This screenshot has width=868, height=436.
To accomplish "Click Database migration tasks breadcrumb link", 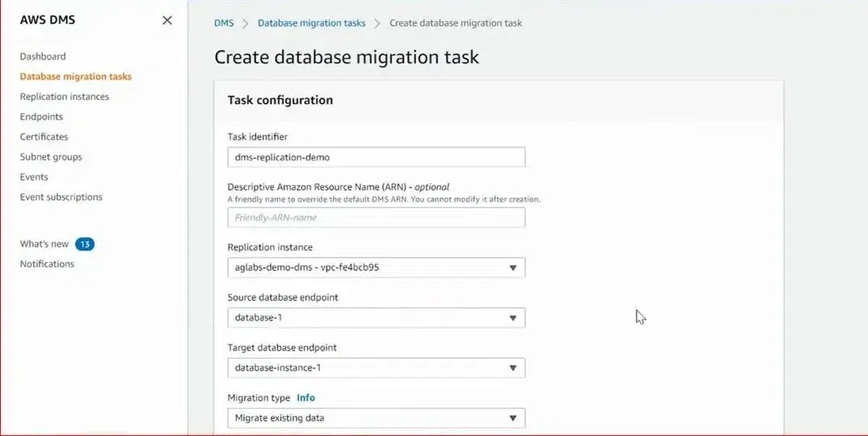I will click(x=312, y=23).
